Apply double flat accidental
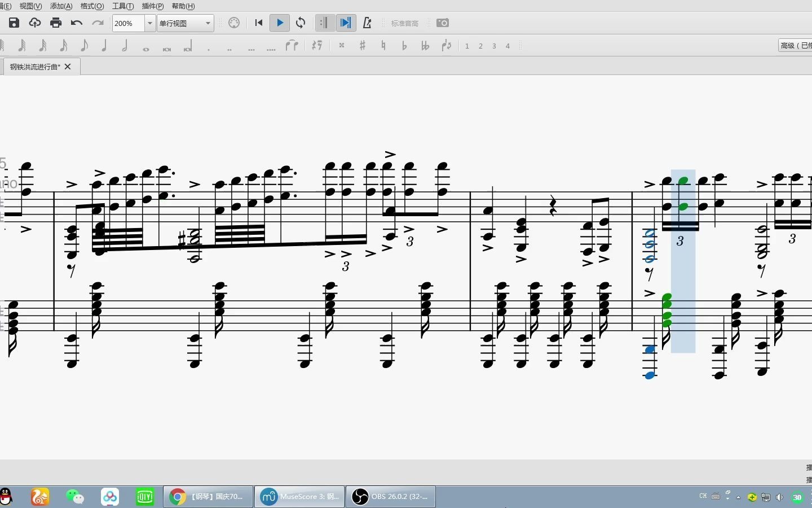The width and height of the screenshot is (812, 508). (x=425, y=46)
